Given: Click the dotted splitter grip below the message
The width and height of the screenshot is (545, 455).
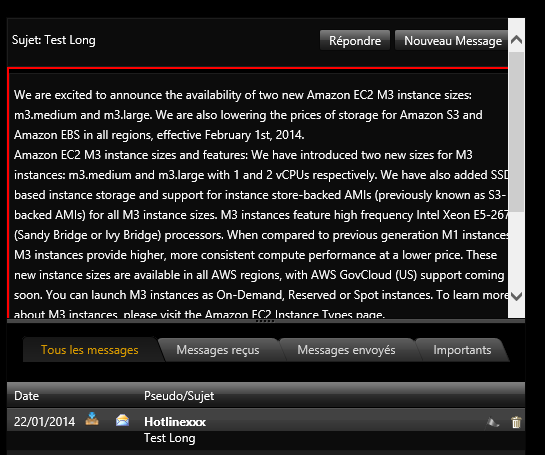Looking at the screenshot, I should click(x=265, y=321).
